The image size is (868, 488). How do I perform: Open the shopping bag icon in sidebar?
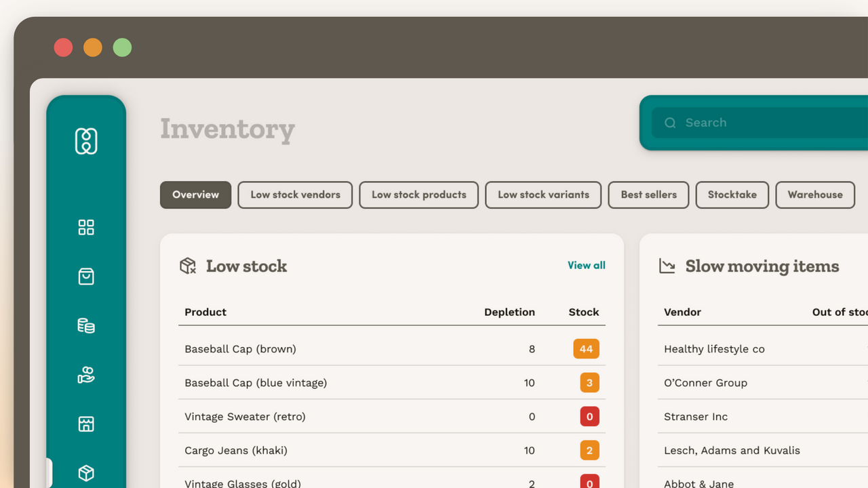[x=86, y=277]
